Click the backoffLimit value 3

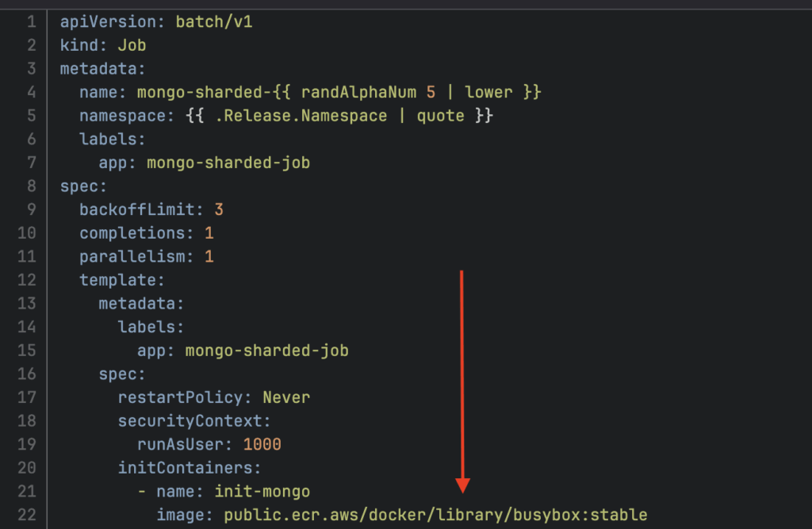click(x=219, y=210)
